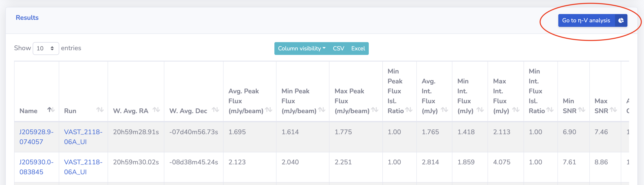Sort by Max SNR sort icon
The width and height of the screenshot is (644, 185).
coord(613,110)
